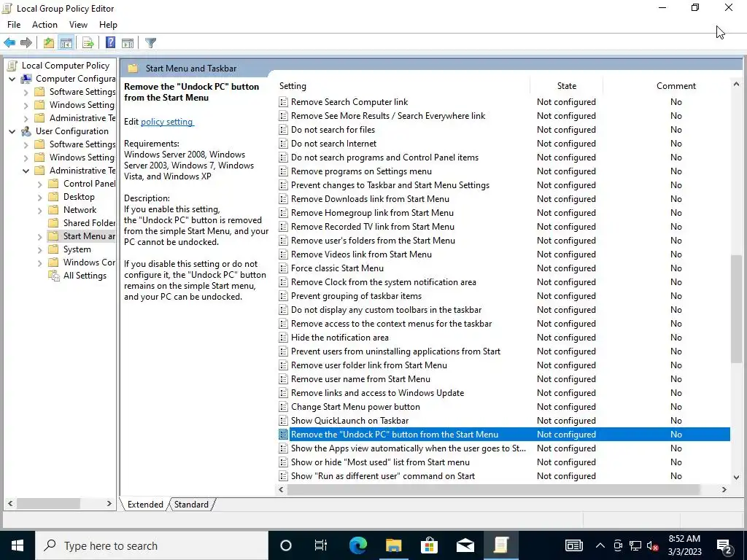Image resolution: width=747 pixels, height=560 pixels.
Task: Click the Up one level folder icon
Action: pos(49,43)
